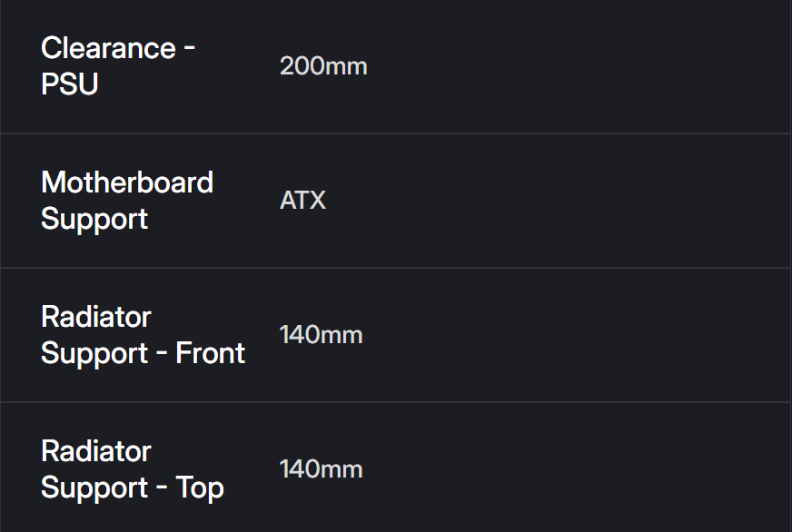Select the 200mm PSU clearance value
This screenshot has width=792, height=532.
tap(323, 66)
